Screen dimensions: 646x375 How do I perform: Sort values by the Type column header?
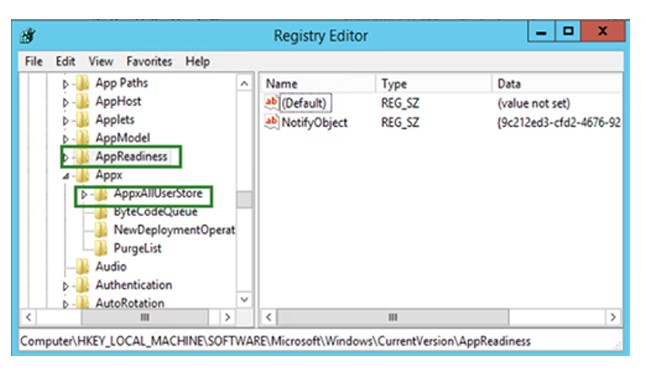(433, 84)
